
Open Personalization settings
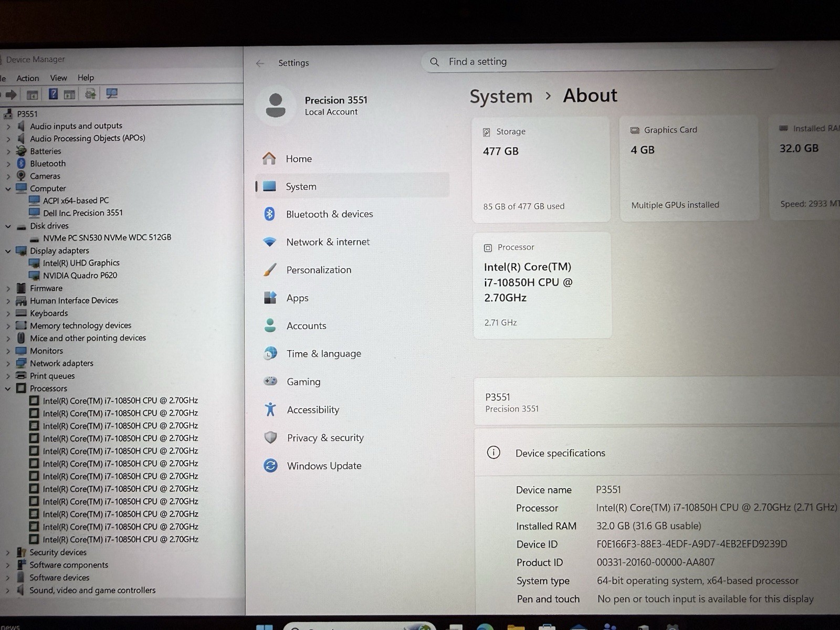point(352,270)
